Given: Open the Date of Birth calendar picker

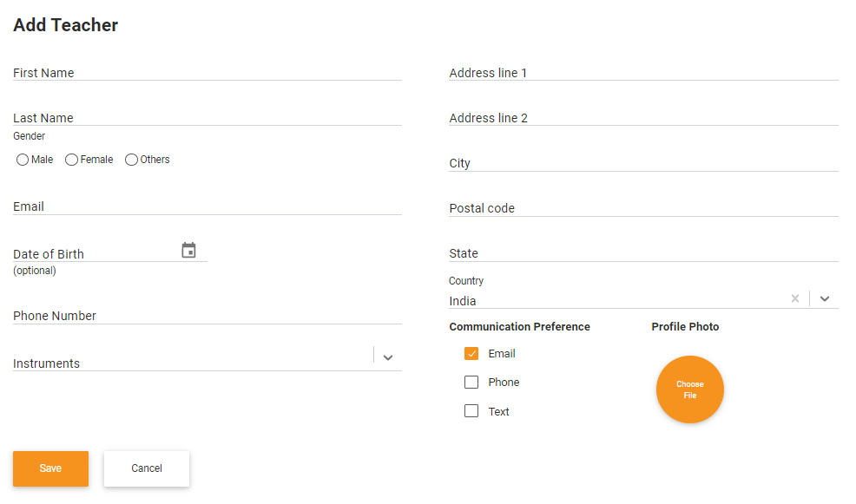Looking at the screenshot, I should [188, 251].
